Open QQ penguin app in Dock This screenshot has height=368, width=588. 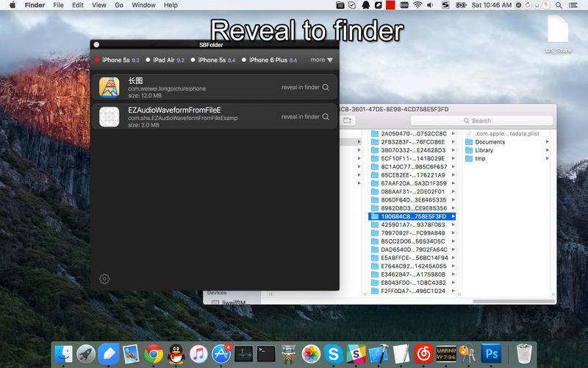click(176, 354)
